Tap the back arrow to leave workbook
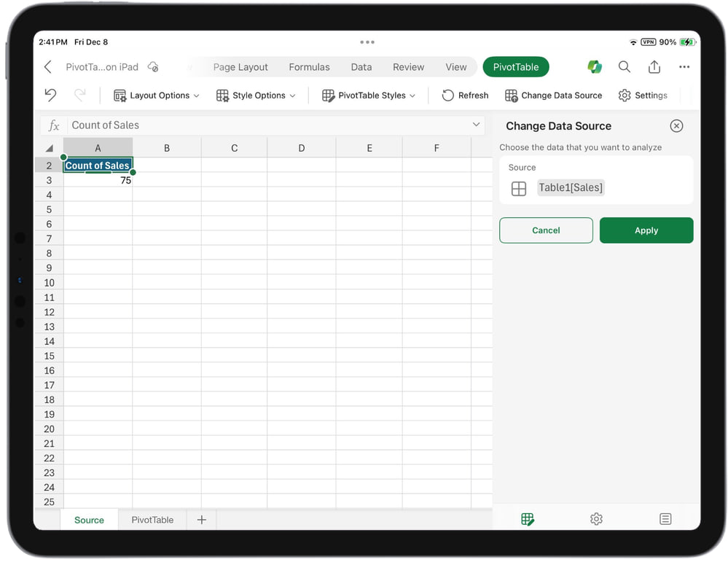The height and width of the screenshot is (562, 728). coord(48,67)
